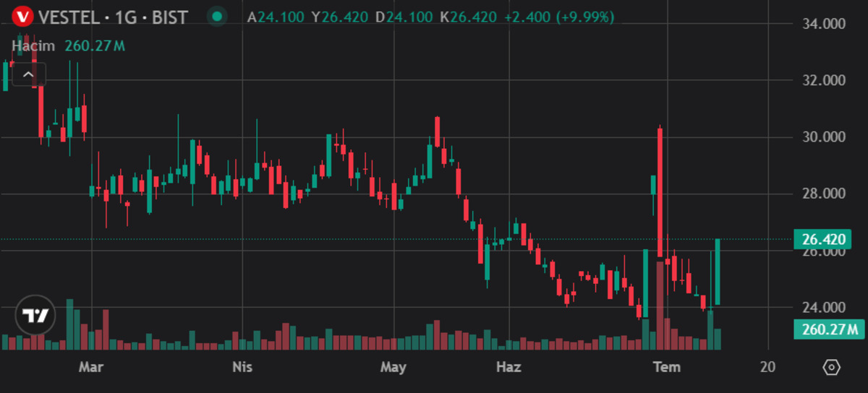Screen dimensions: 868x393
Task: Click the red Vestel logo icon
Action: pos(23,16)
